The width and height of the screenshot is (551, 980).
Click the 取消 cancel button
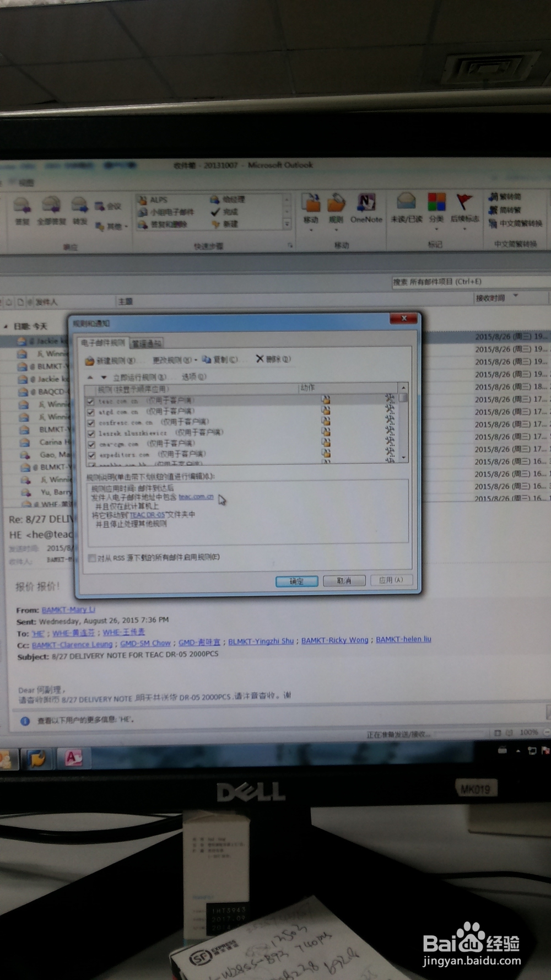click(344, 581)
